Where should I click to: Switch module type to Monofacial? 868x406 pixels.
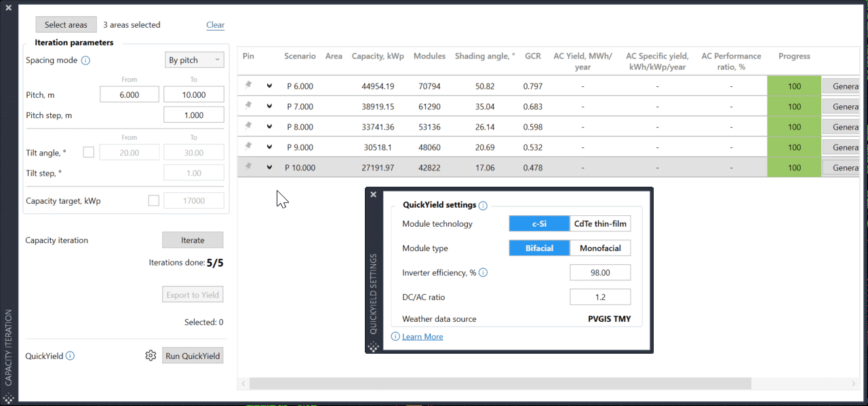tap(600, 248)
